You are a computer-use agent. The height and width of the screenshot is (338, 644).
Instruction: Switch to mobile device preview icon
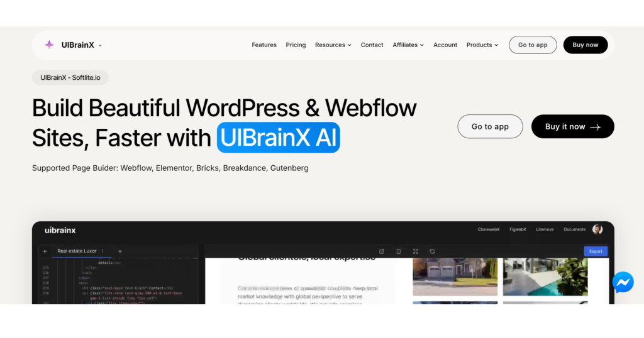pyautogui.click(x=398, y=251)
